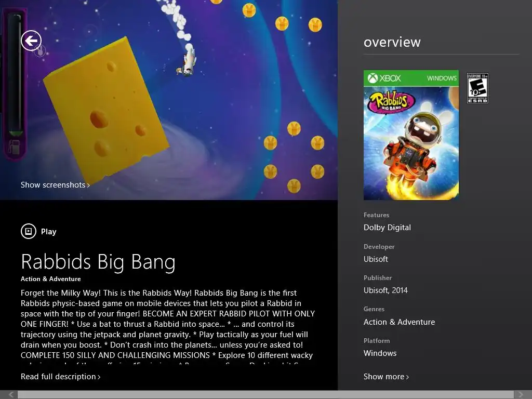Click the Windows platform value
Viewport: 532px width, 399px height.
click(380, 353)
